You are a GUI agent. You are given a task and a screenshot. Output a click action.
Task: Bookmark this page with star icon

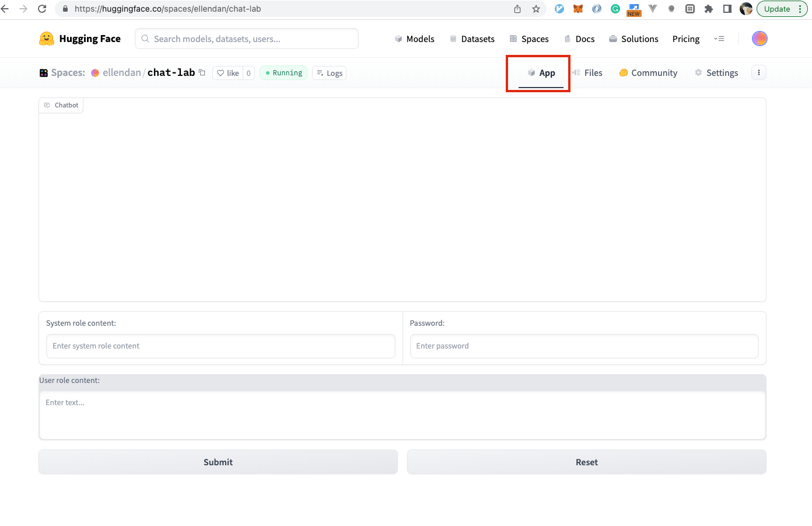[536, 9]
